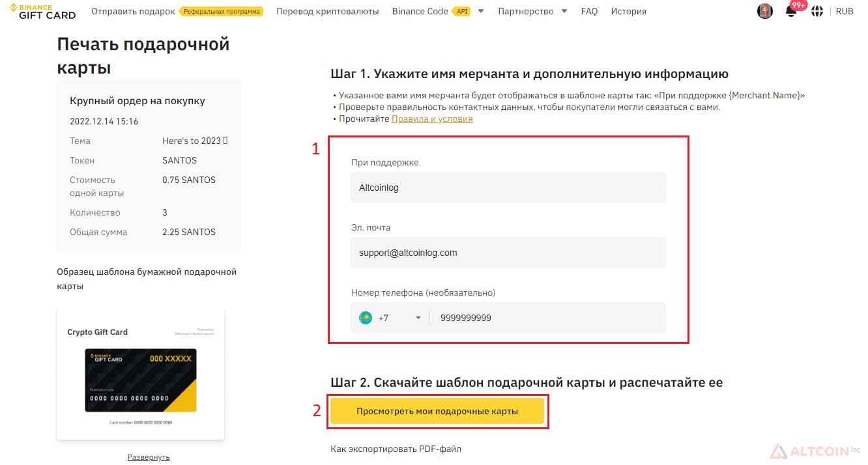Open the Партнерство menu
868x465 pixels.
click(525, 11)
